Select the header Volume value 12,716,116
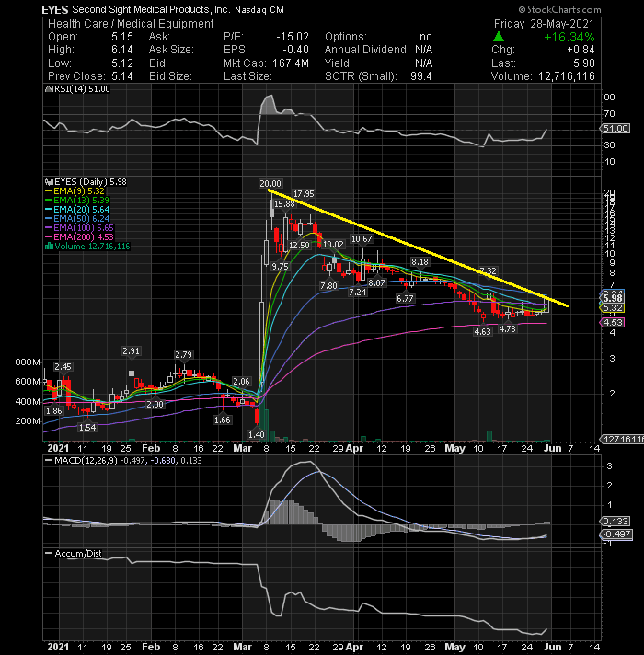The height and width of the screenshot is (655, 644). (x=567, y=76)
